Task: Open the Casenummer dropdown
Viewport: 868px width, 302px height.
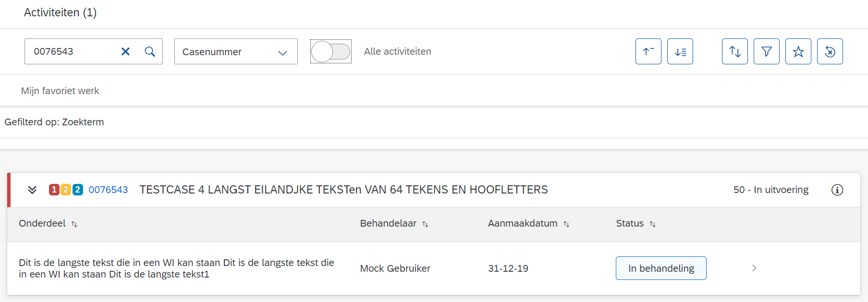Action: click(x=235, y=51)
